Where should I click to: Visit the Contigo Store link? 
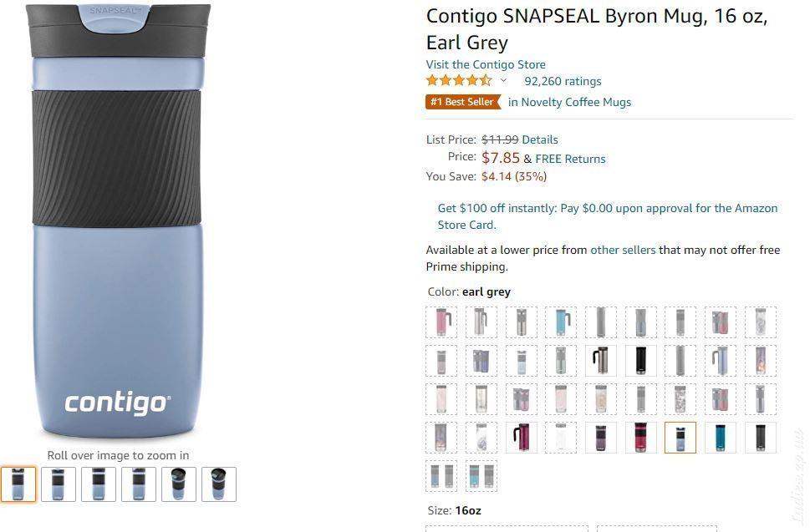click(x=486, y=64)
